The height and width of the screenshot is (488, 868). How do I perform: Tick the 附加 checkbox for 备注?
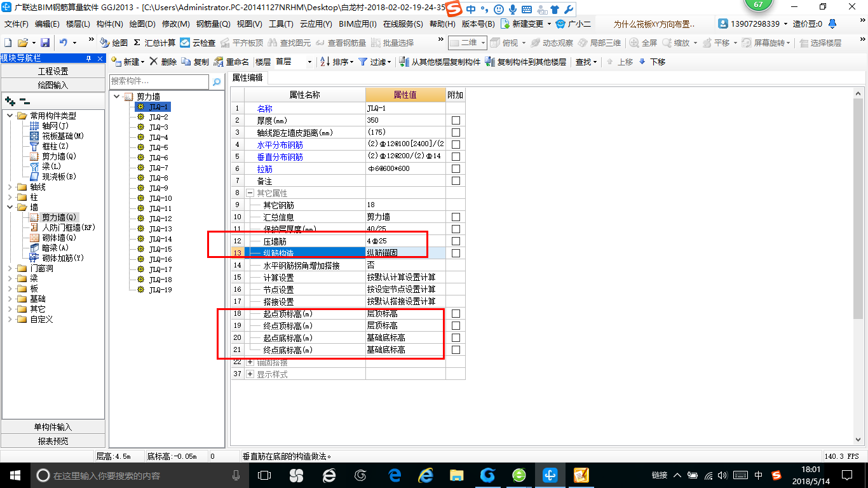coord(456,181)
